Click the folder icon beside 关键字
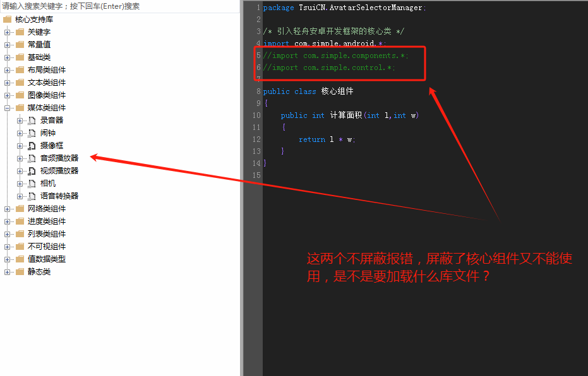 click(x=20, y=32)
